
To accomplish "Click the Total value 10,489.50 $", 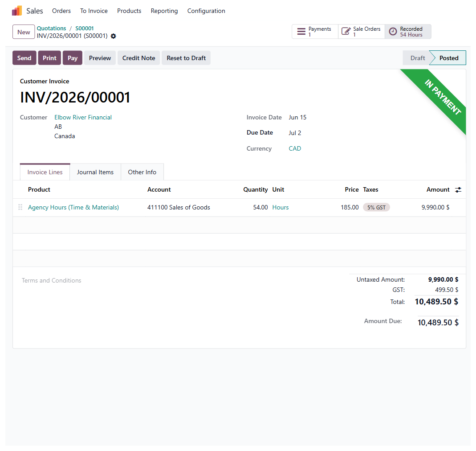I will [x=436, y=302].
